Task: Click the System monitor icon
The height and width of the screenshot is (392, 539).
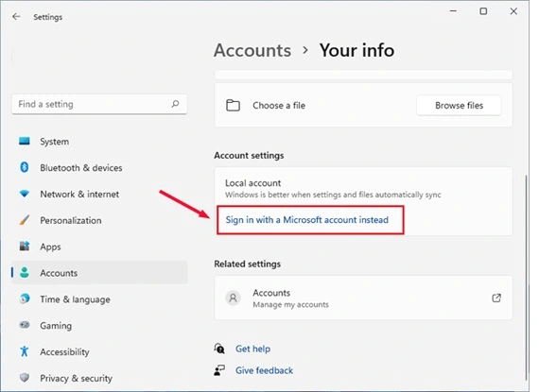Action: tap(25, 141)
